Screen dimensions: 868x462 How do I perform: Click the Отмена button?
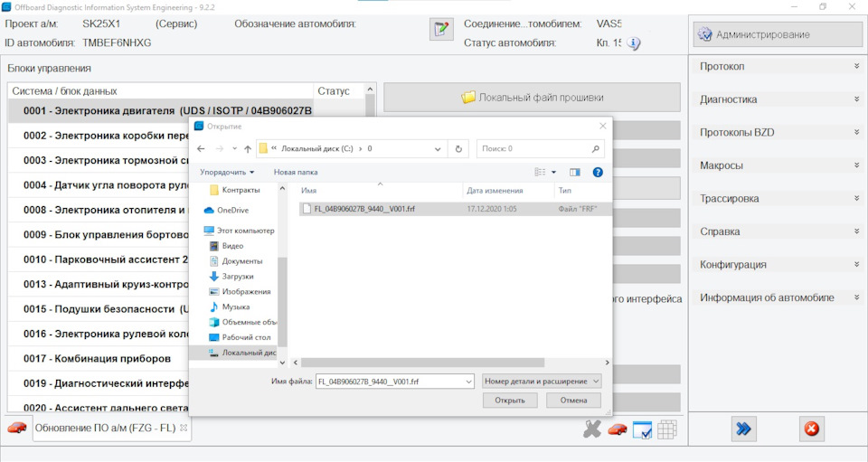573,400
